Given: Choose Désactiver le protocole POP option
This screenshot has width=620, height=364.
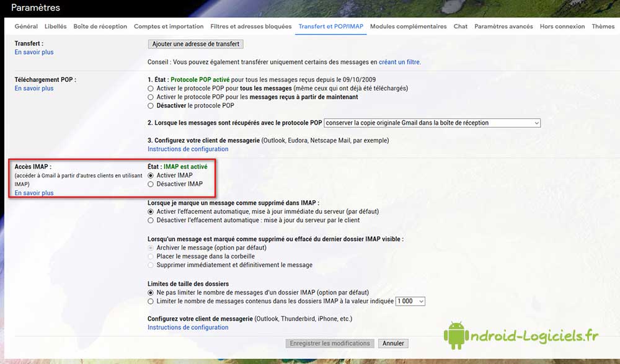Looking at the screenshot, I should [x=151, y=105].
